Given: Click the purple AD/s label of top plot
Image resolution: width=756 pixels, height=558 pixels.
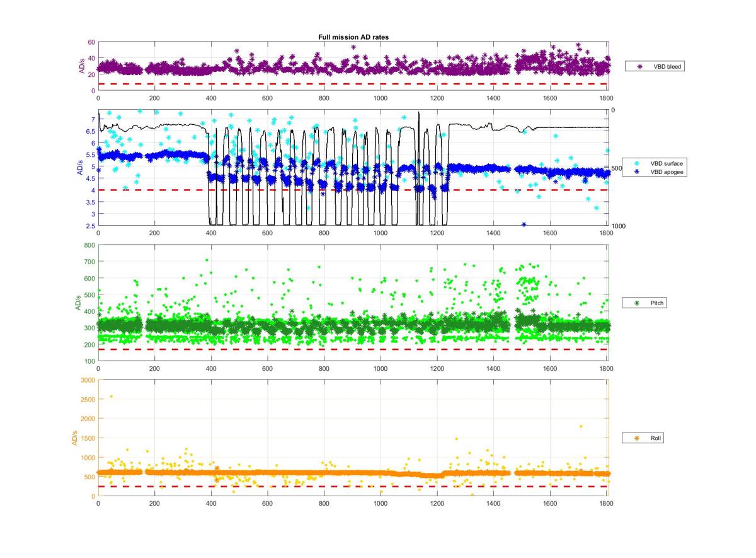Looking at the screenshot, I should click(82, 66).
